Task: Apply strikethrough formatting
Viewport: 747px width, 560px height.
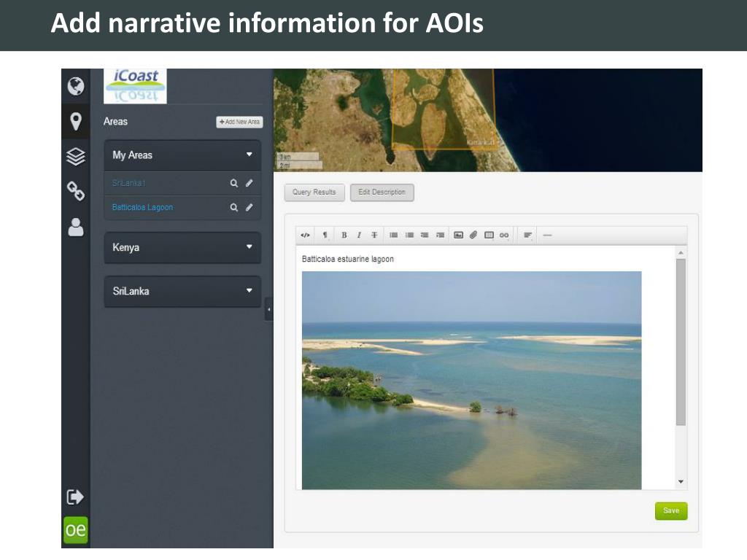Action: (x=374, y=235)
